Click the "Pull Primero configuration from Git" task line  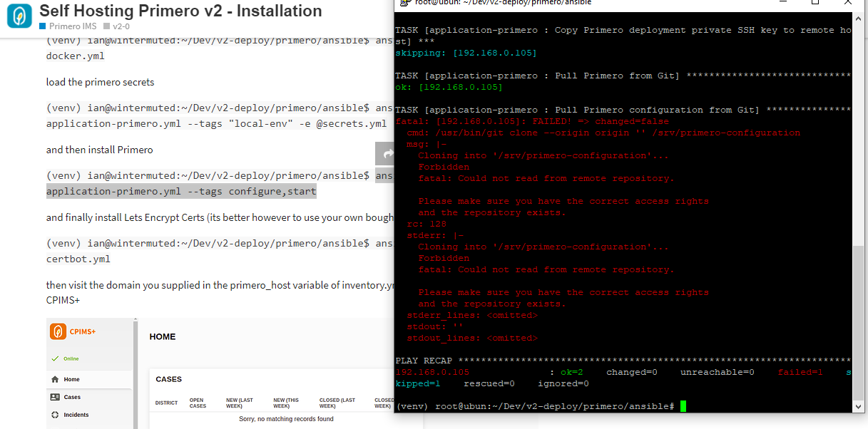623,110
